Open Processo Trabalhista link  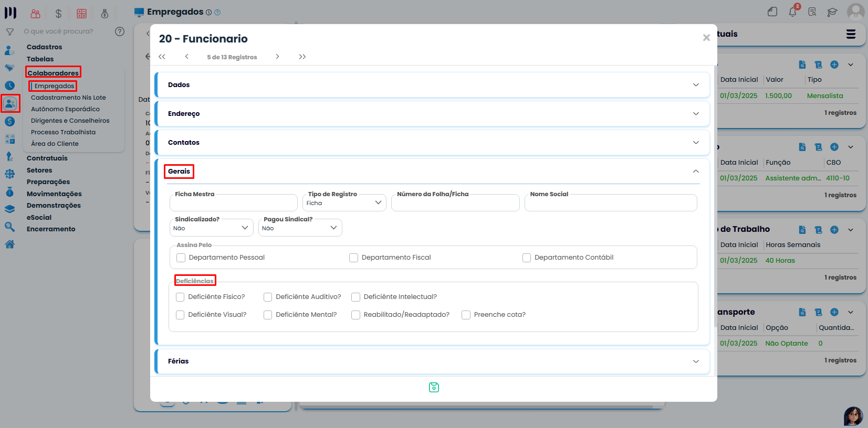click(x=63, y=132)
